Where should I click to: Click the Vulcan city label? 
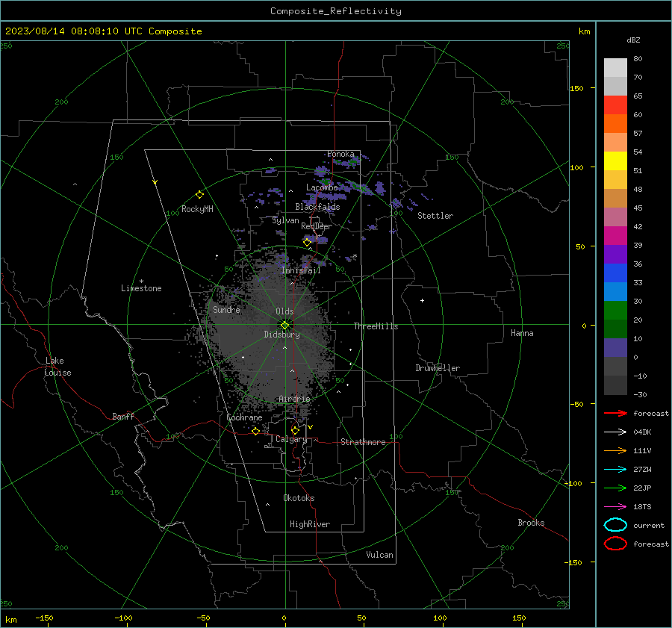coord(380,555)
